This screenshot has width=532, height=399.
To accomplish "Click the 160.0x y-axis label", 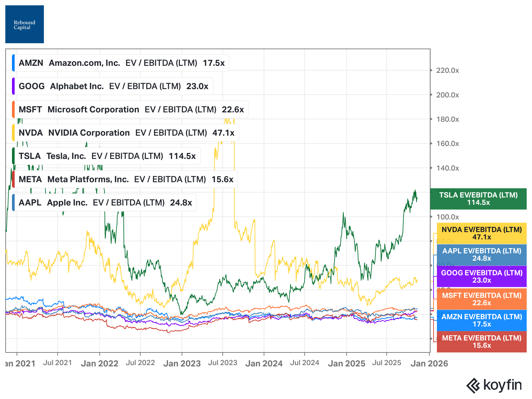I will click(448, 144).
